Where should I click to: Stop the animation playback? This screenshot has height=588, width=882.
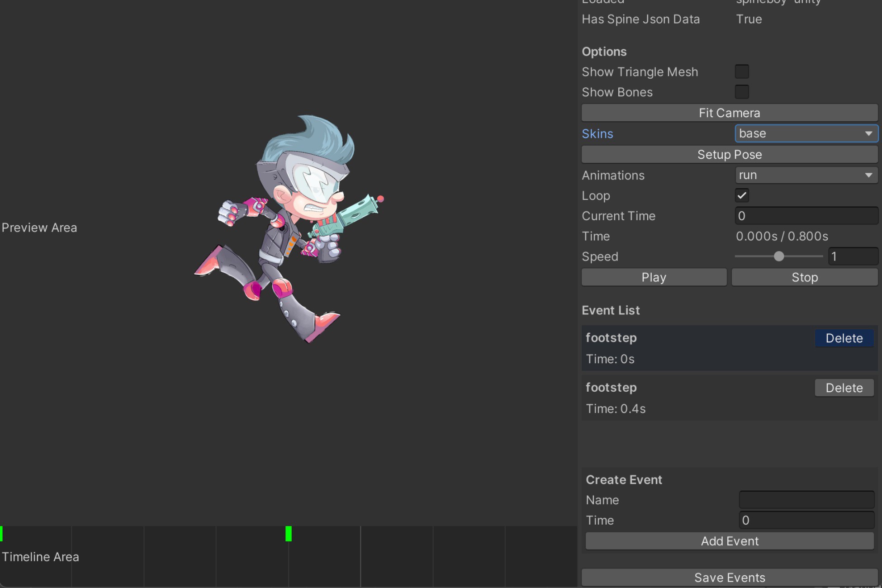pyautogui.click(x=805, y=277)
